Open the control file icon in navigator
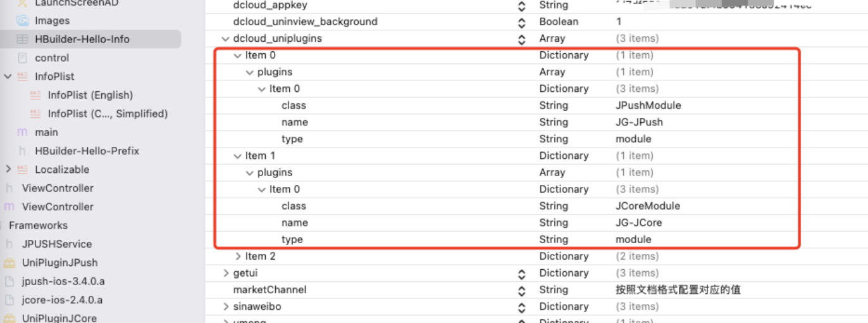 23,58
